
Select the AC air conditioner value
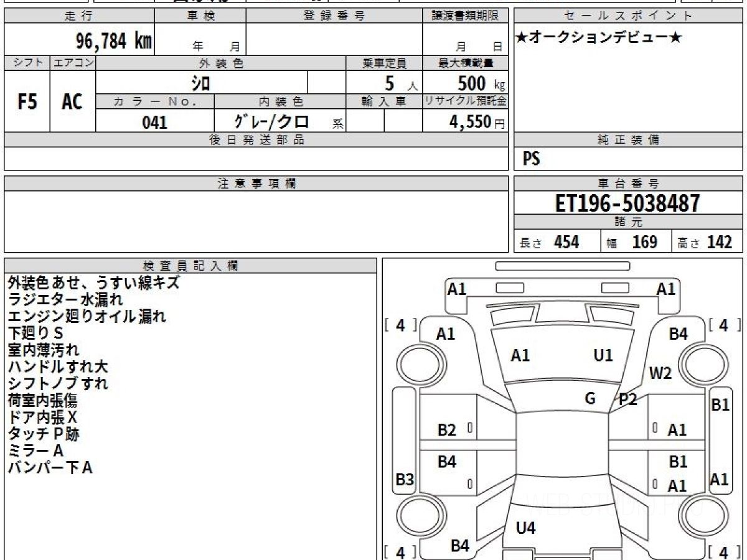pos(73,101)
